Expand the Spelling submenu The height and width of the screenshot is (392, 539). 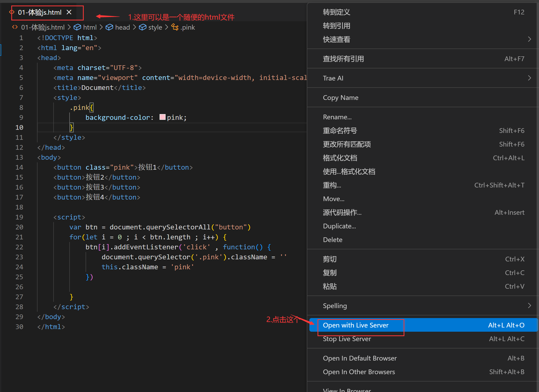point(529,306)
